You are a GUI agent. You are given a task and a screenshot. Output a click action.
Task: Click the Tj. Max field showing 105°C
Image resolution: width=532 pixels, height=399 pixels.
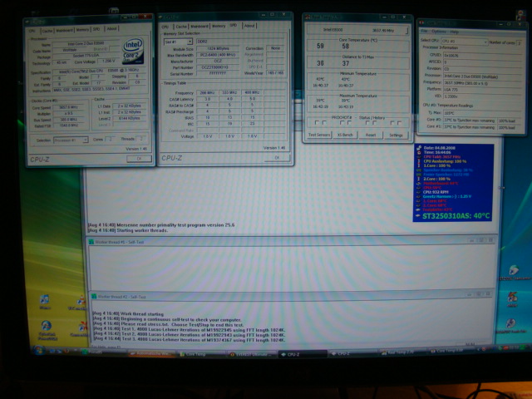point(482,113)
